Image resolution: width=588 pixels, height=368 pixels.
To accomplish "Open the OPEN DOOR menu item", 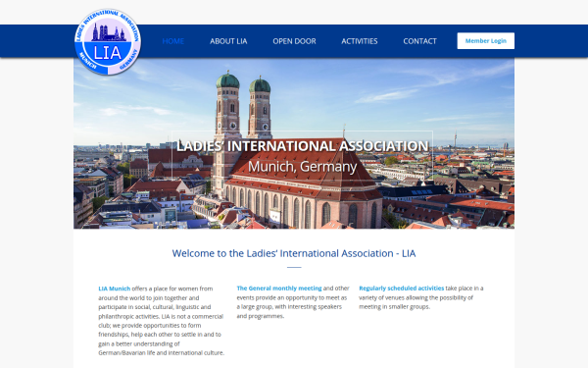I will click(294, 41).
